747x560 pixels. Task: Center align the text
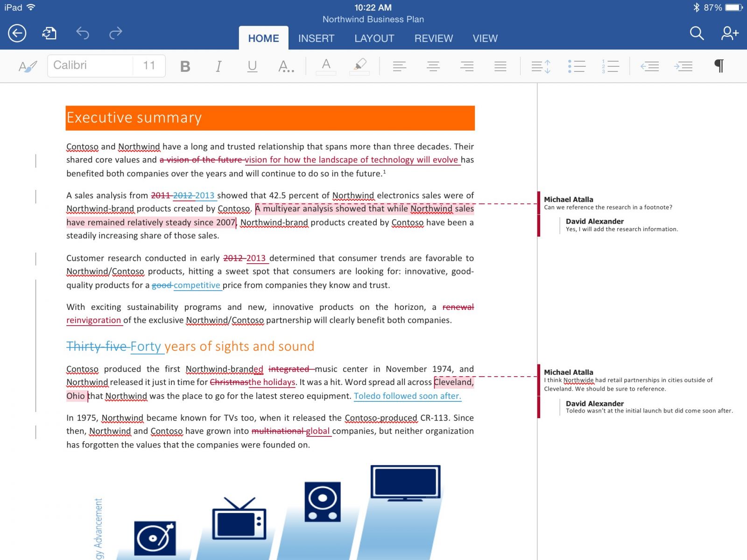tap(433, 66)
